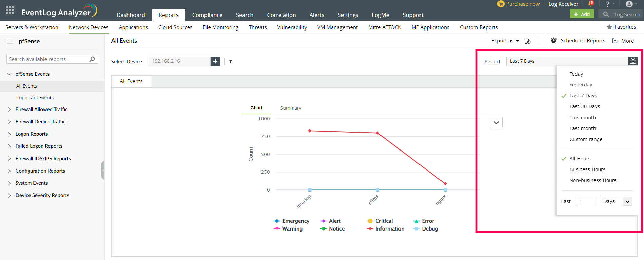
Task: Open the device filter funnel icon
Action: click(x=231, y=61)
